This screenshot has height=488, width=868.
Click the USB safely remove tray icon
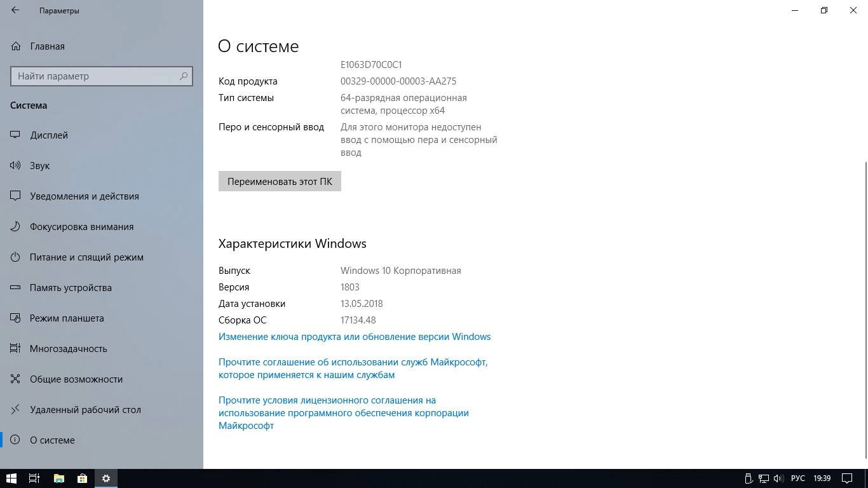click(x=749, y=478)
